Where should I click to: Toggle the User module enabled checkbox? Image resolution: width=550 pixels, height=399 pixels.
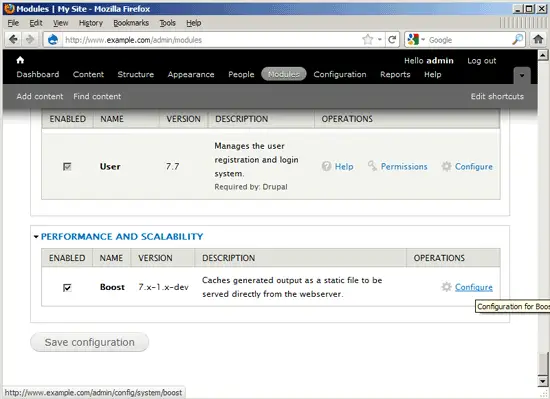pyautogui.click(x=67, y=166)
